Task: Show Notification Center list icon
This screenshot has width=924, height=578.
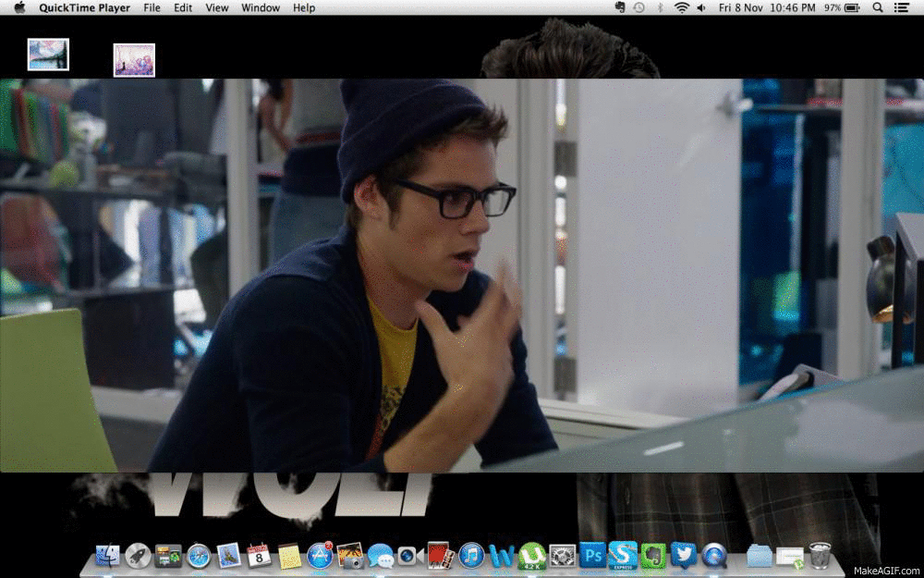Action: [903, 7]
